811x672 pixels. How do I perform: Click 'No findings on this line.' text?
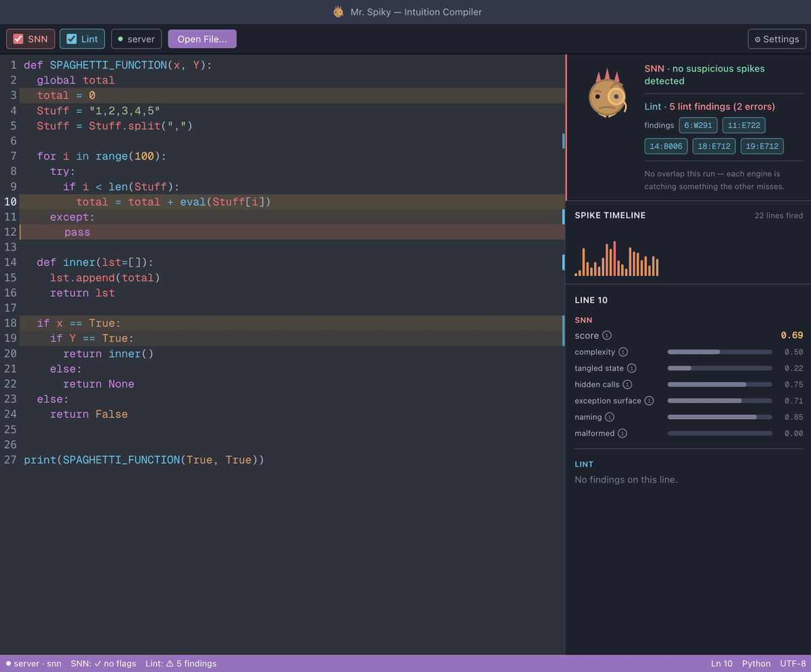tap(626, 480)
